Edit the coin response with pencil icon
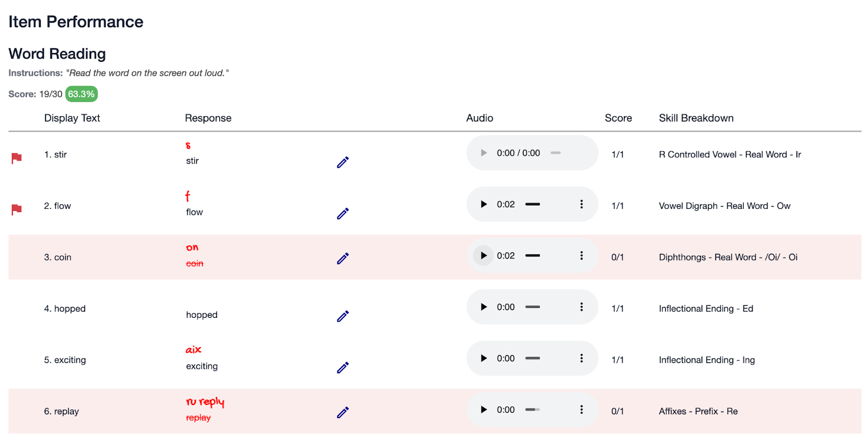 coord(343,258)
